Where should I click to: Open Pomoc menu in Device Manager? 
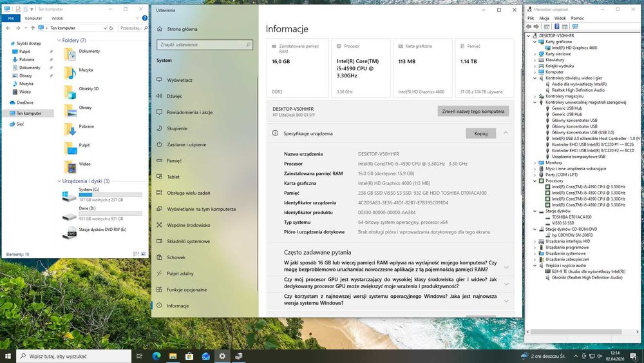577,18
